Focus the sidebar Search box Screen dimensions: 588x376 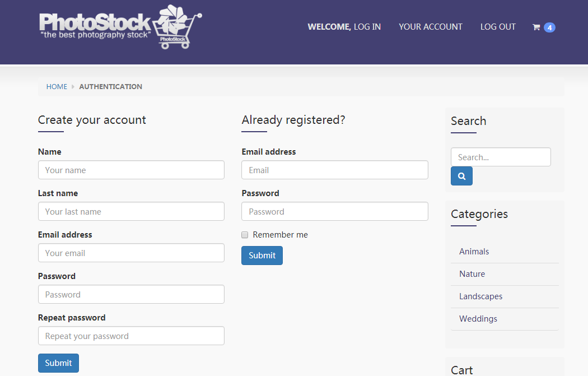click(x=501, y=157)
